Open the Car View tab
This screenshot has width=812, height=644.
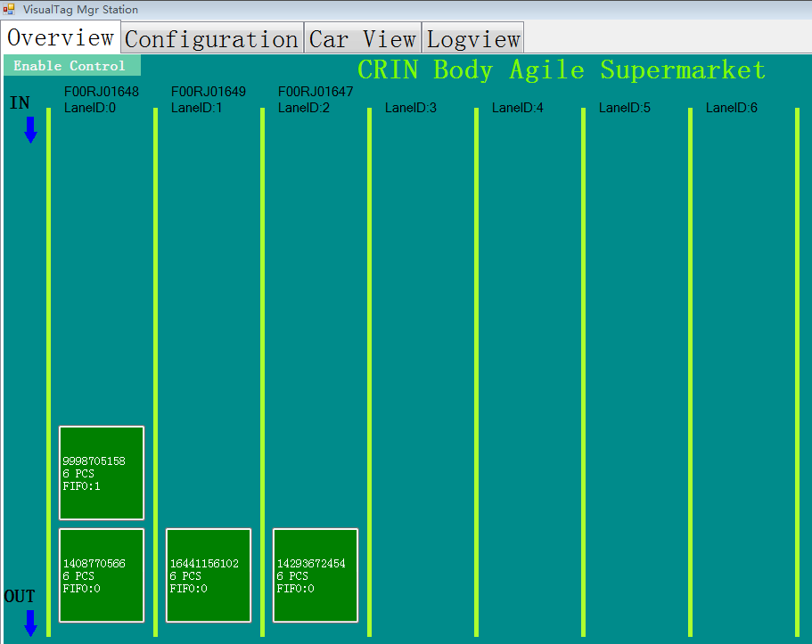coord(363,40)
